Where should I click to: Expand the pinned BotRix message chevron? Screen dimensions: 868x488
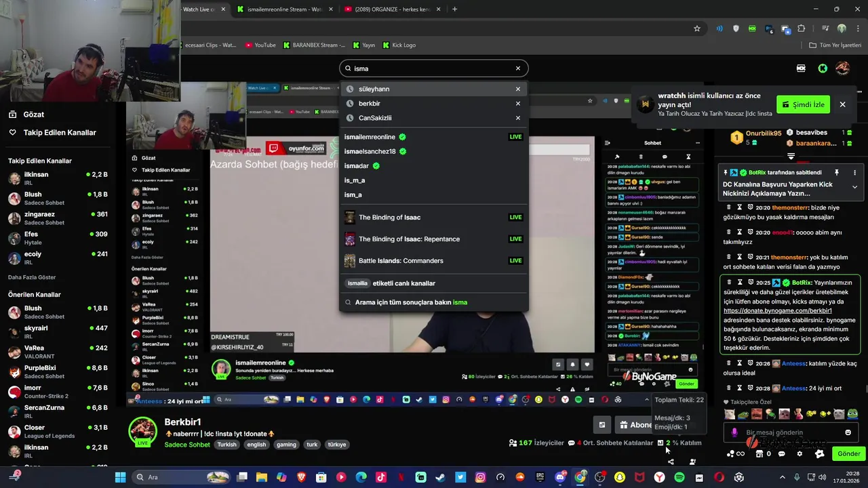854,186
